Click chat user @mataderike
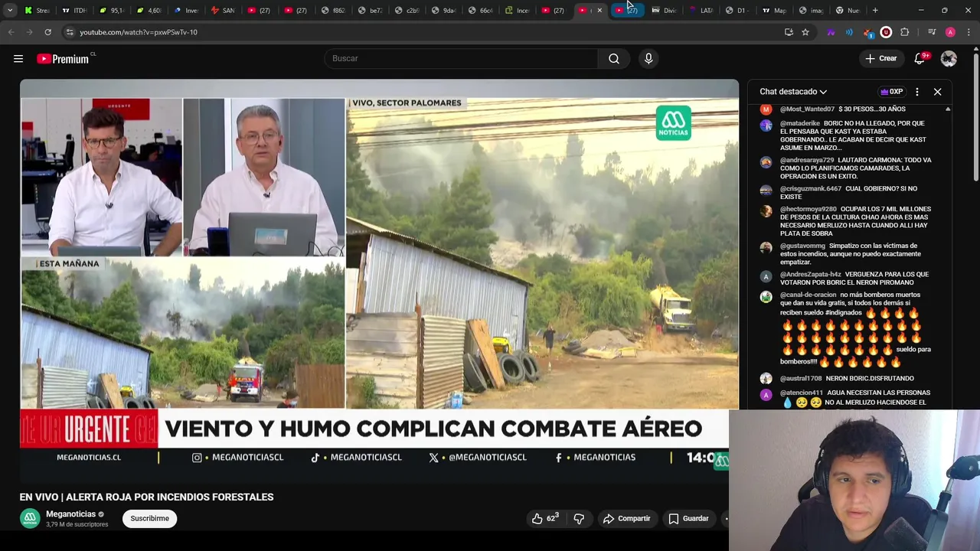The image size is (980, 551). (800, 123)
